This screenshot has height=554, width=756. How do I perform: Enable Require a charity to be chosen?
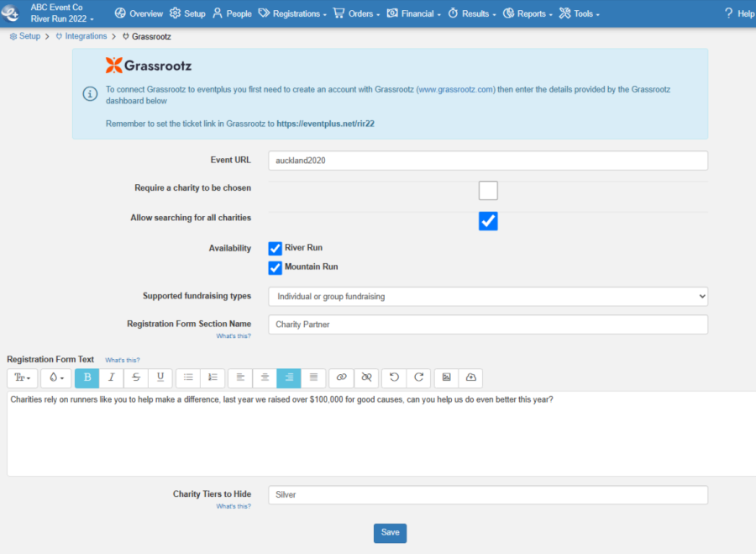click(x=488, y=191)
